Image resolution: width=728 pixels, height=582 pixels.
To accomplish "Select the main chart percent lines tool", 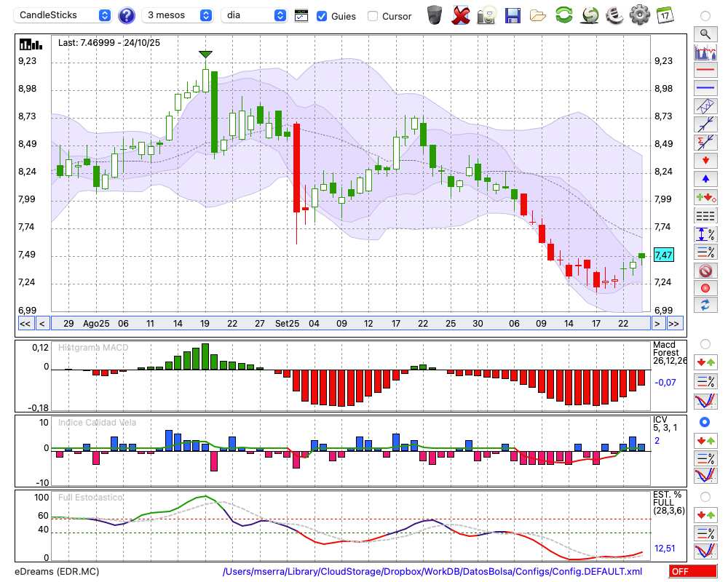I will pyautogui.click(x=705, y=252).
